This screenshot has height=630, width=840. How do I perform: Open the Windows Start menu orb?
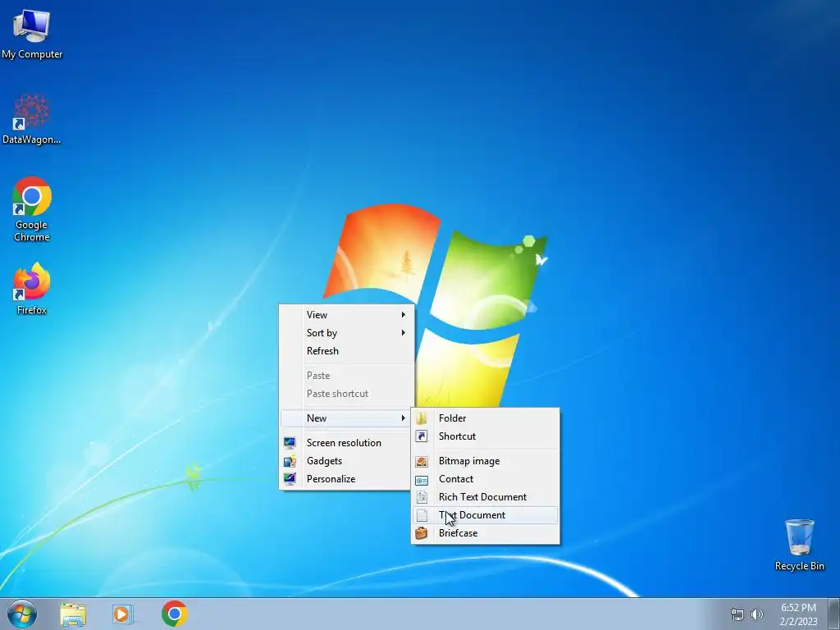coord(22,614)
